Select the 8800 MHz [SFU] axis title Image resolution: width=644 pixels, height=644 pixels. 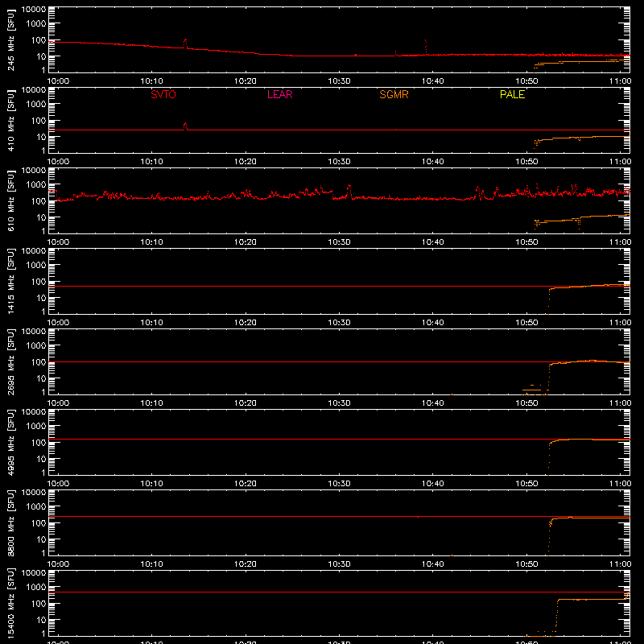pyautogui.click(x=11, y=522)
